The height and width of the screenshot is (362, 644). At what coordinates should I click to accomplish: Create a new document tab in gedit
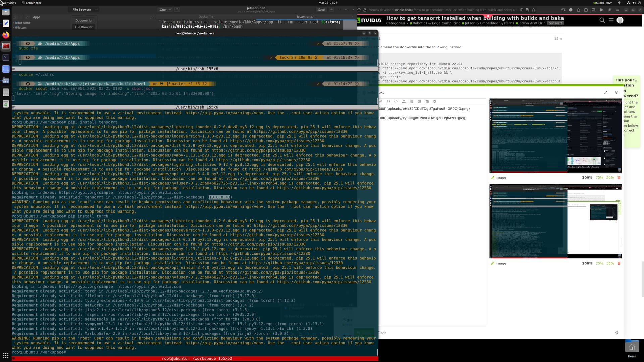[x=177, y=10]
